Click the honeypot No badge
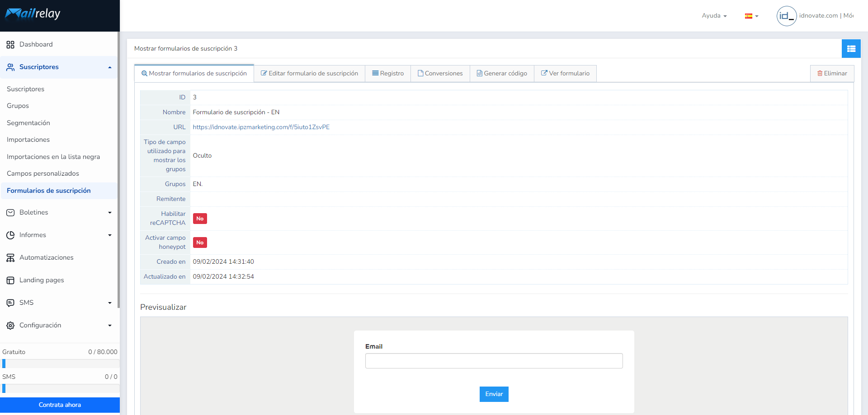Viewport: 868px width, 415px height. click(200, 243)
